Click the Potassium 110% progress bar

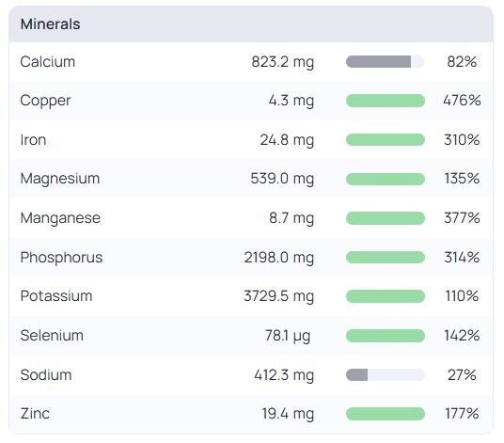tap(386, 296)
